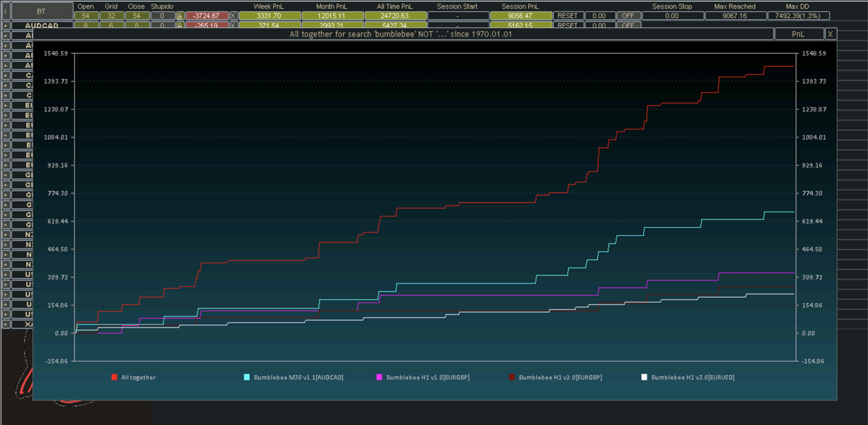Expand the AUDCAD row with its plus button
This screenshot has width=868, height=425.
(x=5, y=26)
